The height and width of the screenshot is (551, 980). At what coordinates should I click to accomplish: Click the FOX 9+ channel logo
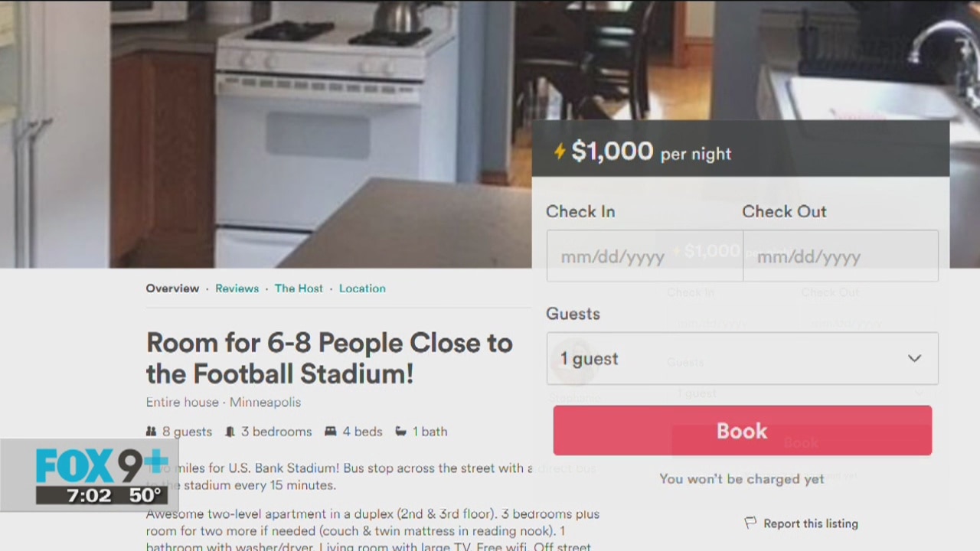coord(101,466)
